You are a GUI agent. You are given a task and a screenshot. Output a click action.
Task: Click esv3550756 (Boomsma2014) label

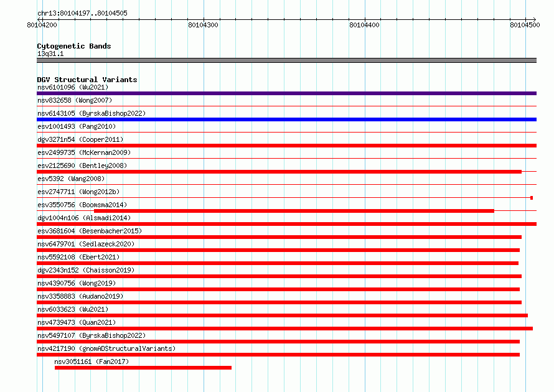tap(82, 205)
